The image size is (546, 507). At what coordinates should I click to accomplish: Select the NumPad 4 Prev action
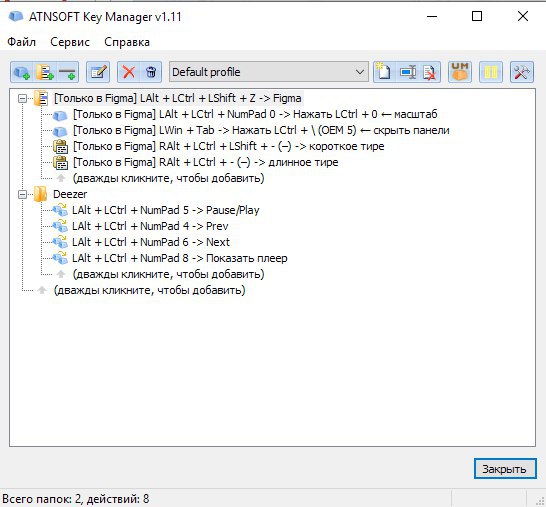pyautogui.click(x=150, y=226)
